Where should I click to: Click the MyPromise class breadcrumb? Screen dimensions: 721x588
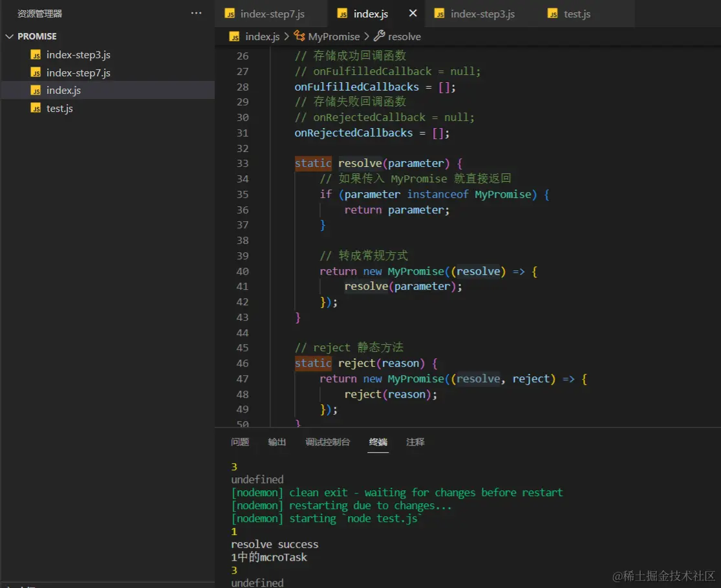coord(334,36)
